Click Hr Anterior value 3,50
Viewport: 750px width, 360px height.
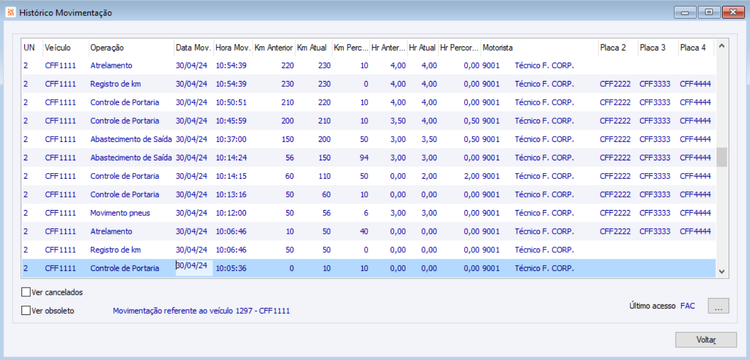[x=398, y=121]
